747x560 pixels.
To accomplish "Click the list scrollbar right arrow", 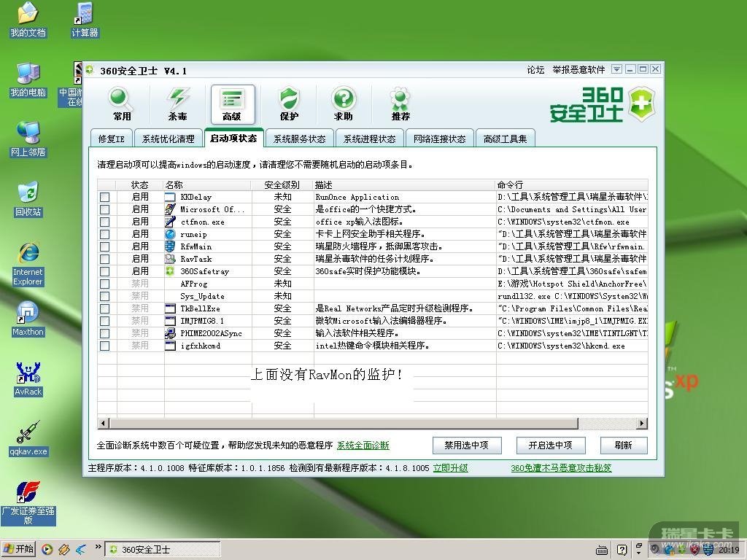I will (x=642, y=424).
